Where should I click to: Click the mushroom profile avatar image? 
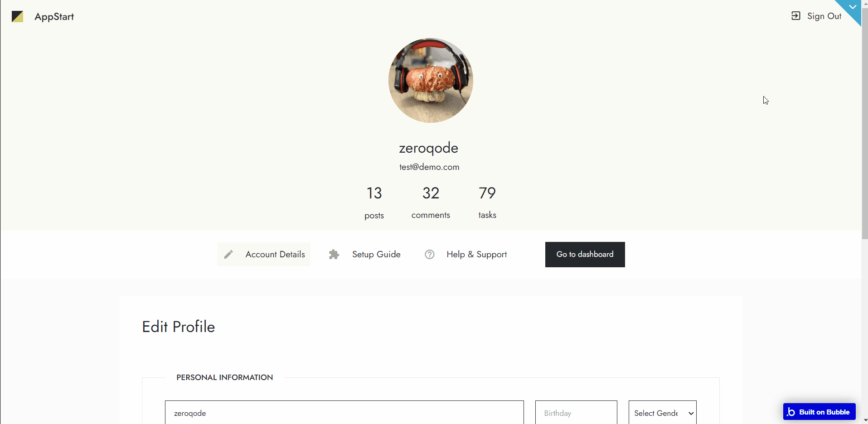point(431,81)
